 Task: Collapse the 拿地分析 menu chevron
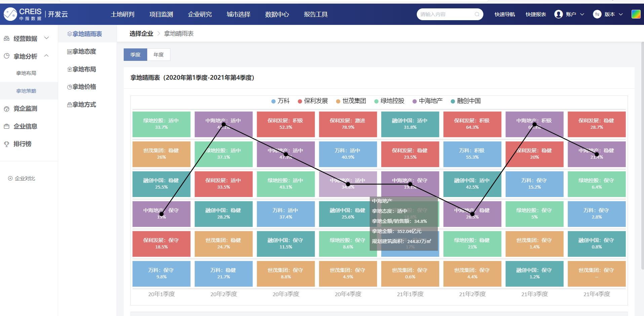pos(47,56)
